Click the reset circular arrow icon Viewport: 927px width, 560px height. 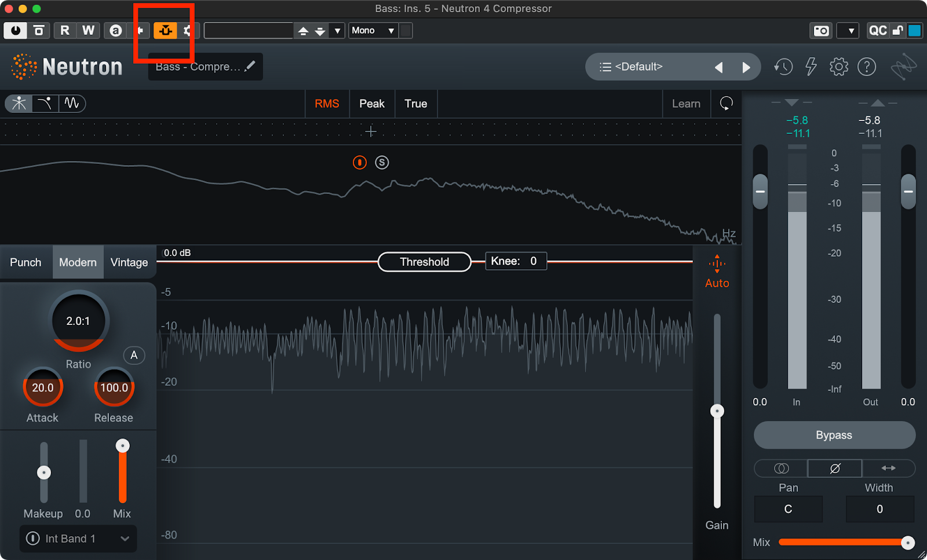pyautogui.click(x=726, y=103)
